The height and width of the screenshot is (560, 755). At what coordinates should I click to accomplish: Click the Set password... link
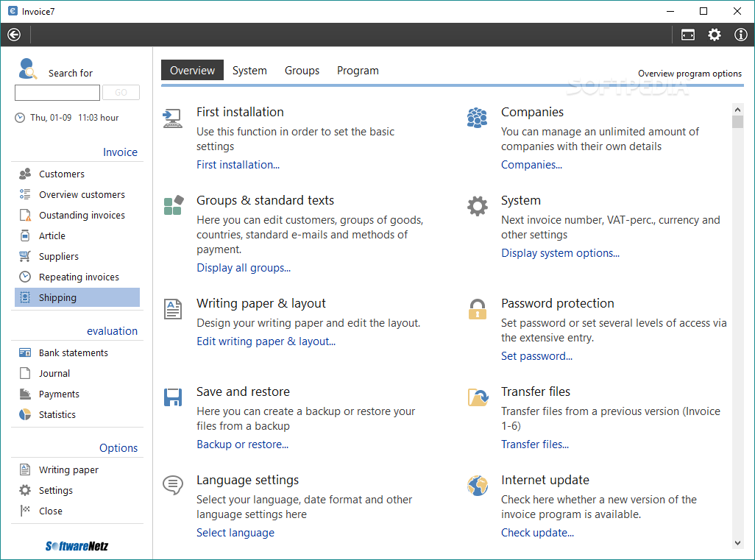click(536, 356)
